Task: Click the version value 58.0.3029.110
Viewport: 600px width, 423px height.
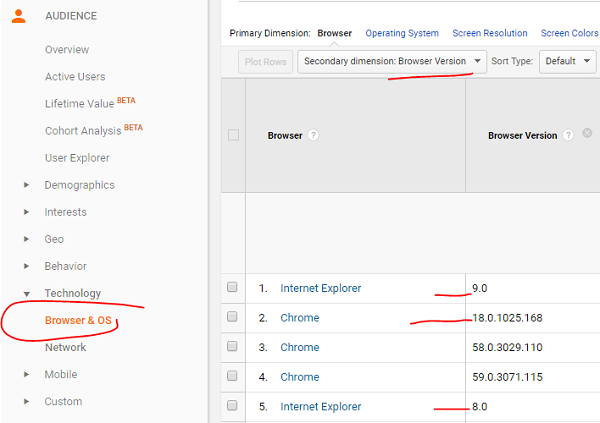Action: 507,347
